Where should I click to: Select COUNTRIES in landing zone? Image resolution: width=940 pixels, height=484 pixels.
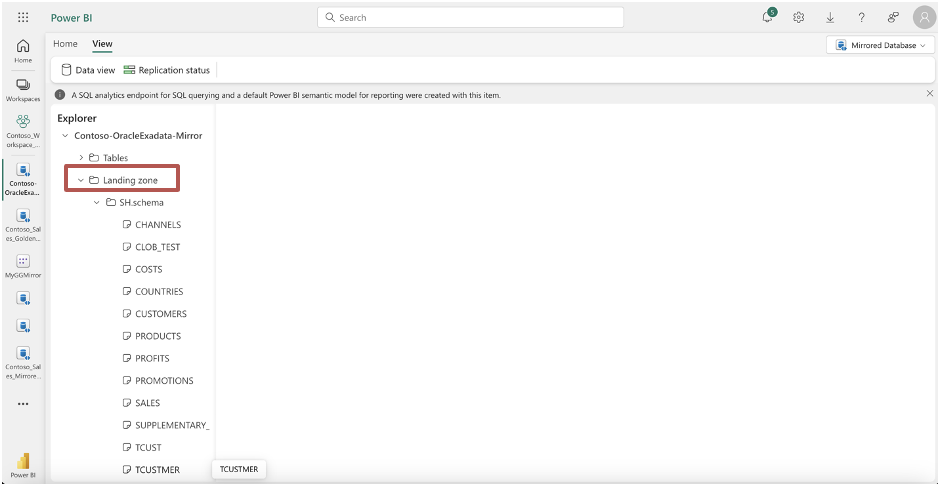(159, 291)
